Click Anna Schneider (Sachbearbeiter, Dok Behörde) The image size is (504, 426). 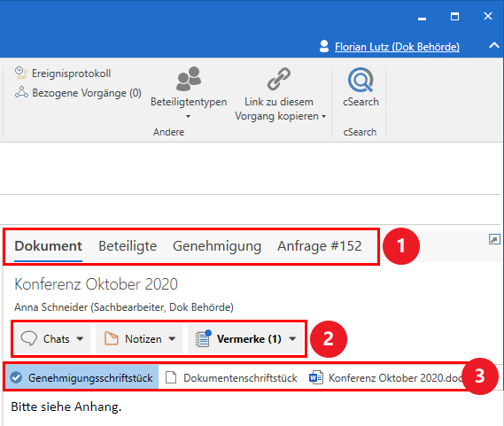pyautogui.click(x=124, y=307)
